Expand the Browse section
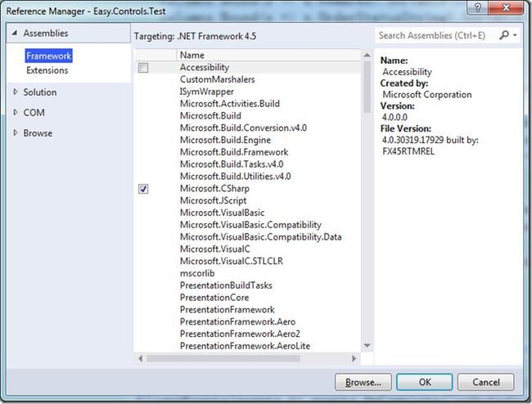 click(16, 132)
